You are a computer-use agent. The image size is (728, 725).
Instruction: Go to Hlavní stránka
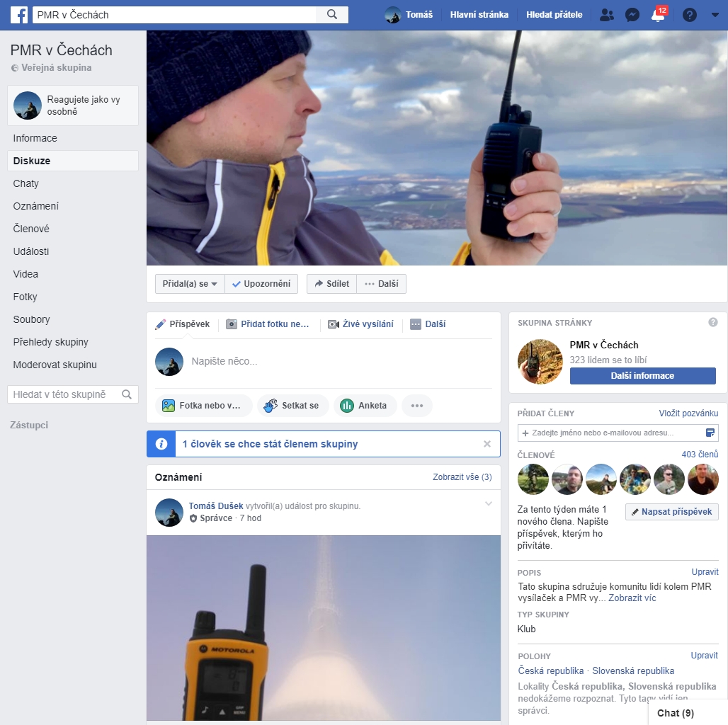[479, 15]
